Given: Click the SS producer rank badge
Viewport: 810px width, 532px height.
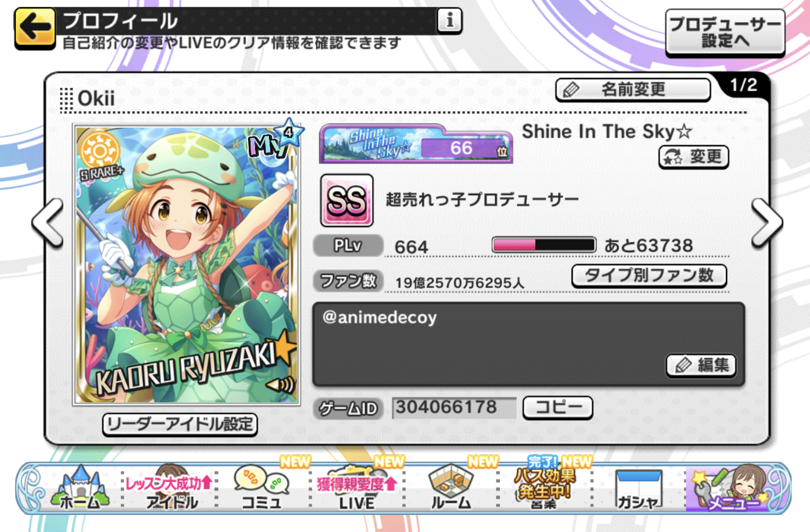Looking at the screenshot, I should pos(347,200).
